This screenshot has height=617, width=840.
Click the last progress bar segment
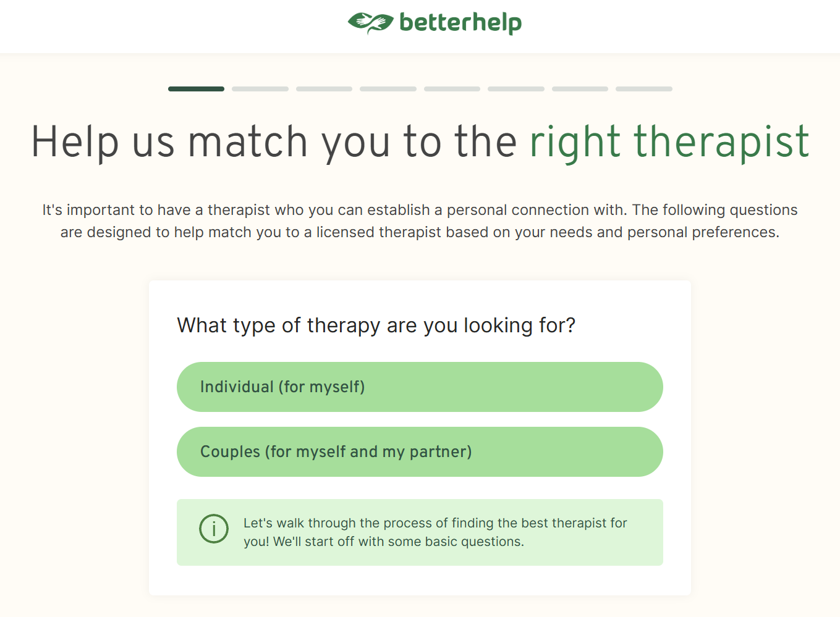tap(643, 88)
